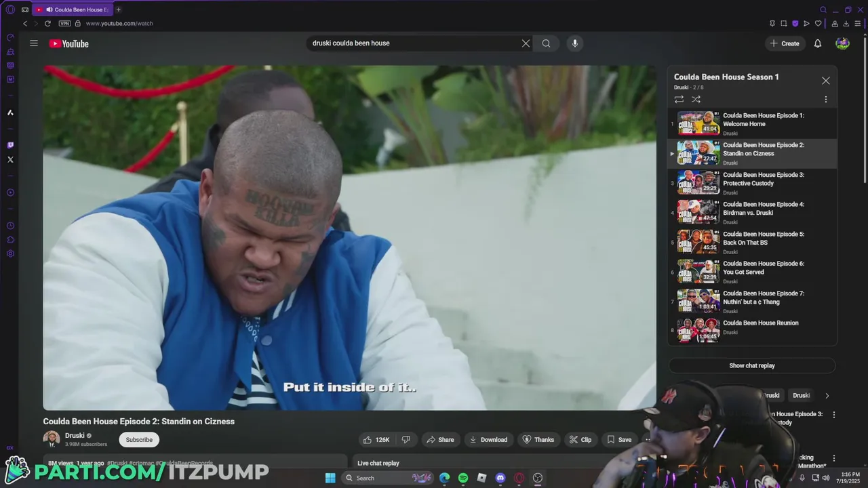
Task: Play Episode 7: Nuthin' but a ç Thang
Action: click(752, 302)
